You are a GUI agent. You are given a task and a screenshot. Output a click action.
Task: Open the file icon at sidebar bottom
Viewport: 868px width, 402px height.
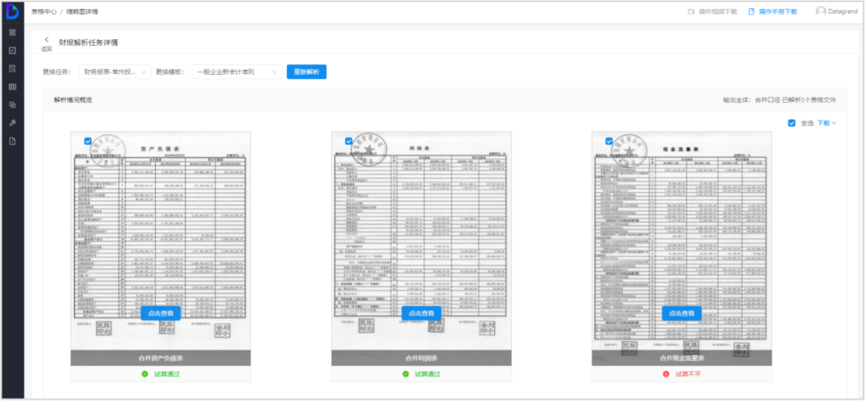tap(12, 141)
